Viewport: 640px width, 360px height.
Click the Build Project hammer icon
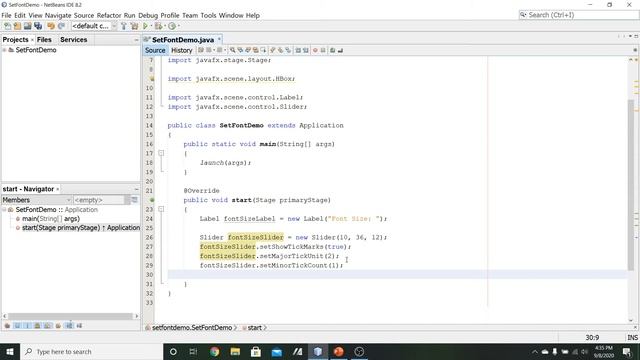[124, 26]
